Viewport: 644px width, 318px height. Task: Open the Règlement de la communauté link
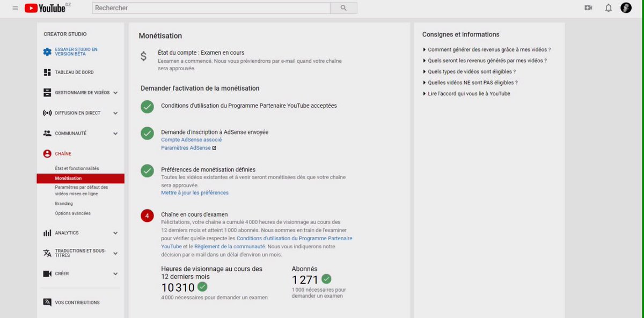(229, 247)
